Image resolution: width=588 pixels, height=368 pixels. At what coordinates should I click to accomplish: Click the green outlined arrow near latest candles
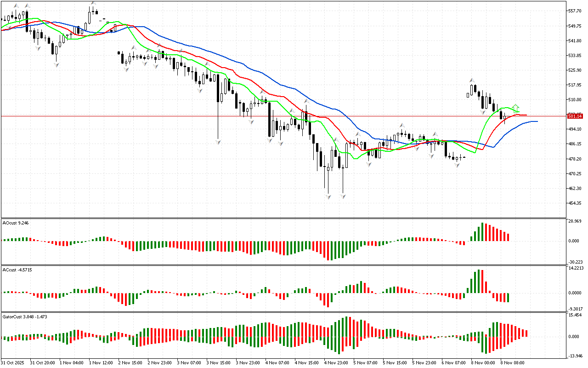(x=516, y=107)
